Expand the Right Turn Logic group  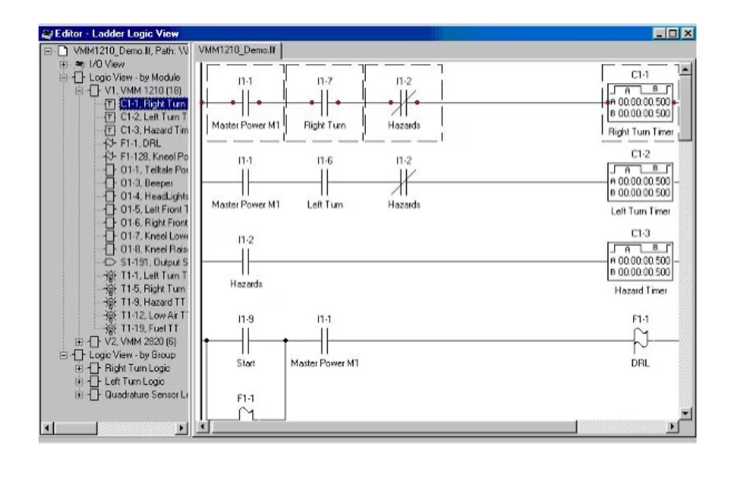(x=80, y=368)
